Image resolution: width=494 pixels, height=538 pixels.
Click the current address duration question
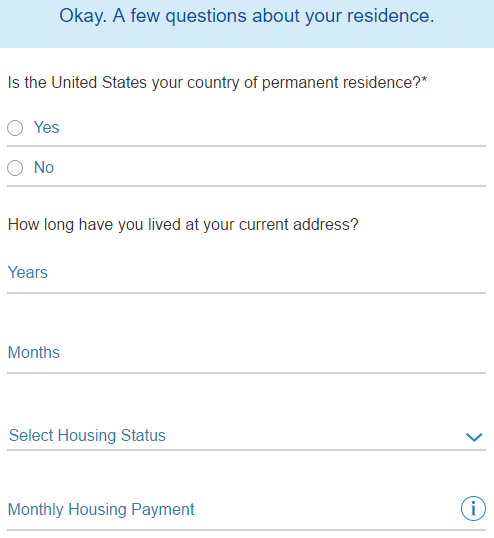tap(183, 225)
